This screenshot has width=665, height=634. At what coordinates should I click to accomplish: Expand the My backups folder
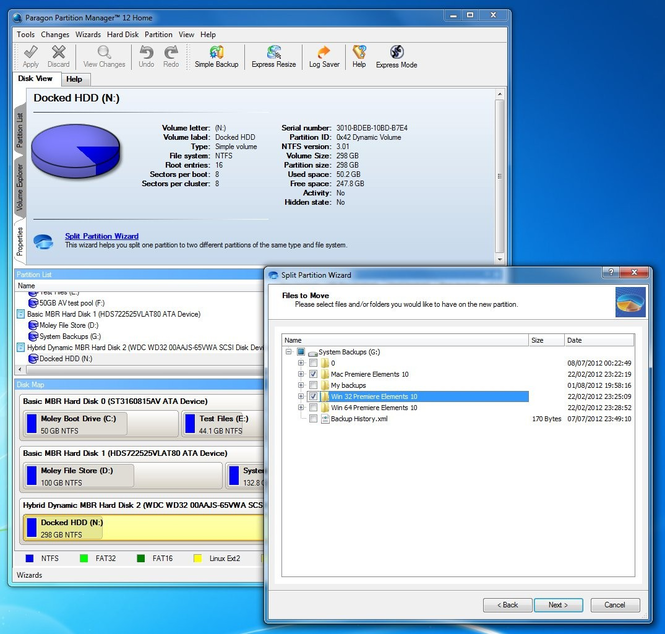tap(301, 385)
